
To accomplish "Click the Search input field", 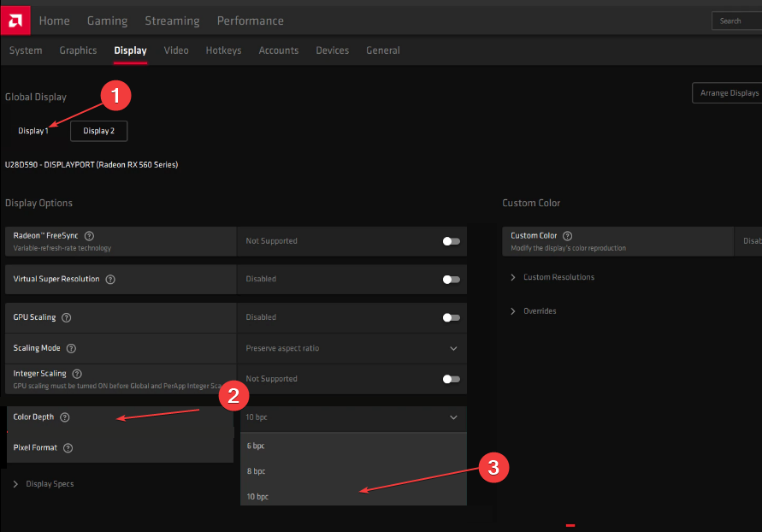I will point(736,21).
